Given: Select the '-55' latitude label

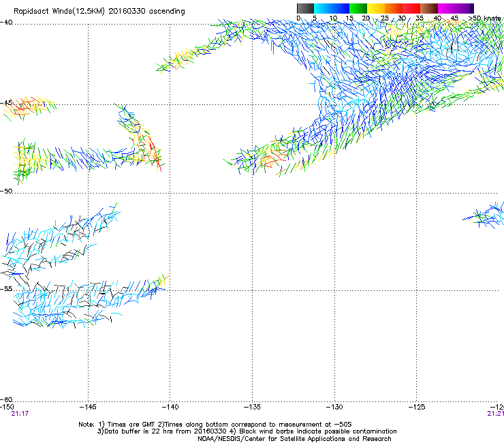Looking at the screenshot, I should 6,288.
